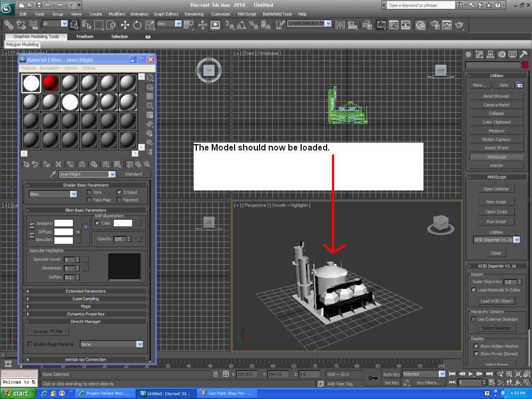Viewport: 532px width, 399px height.
Task: Click the Open Listener button
Action: [x=496, y=189]
